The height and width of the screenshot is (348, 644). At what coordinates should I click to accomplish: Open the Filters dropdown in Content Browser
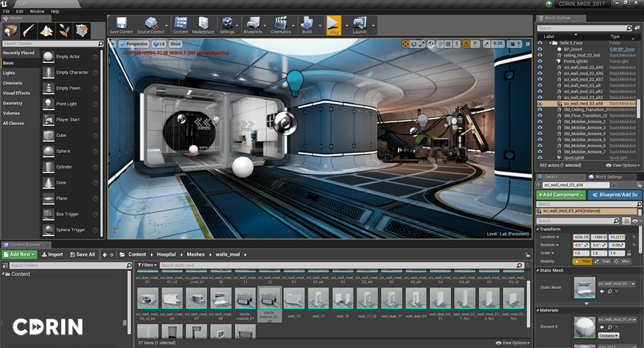tap(147, 265)
